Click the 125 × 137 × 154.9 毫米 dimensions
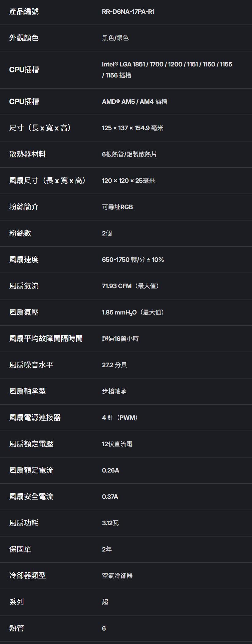252x644 pixels. click(x=132, y=128)
